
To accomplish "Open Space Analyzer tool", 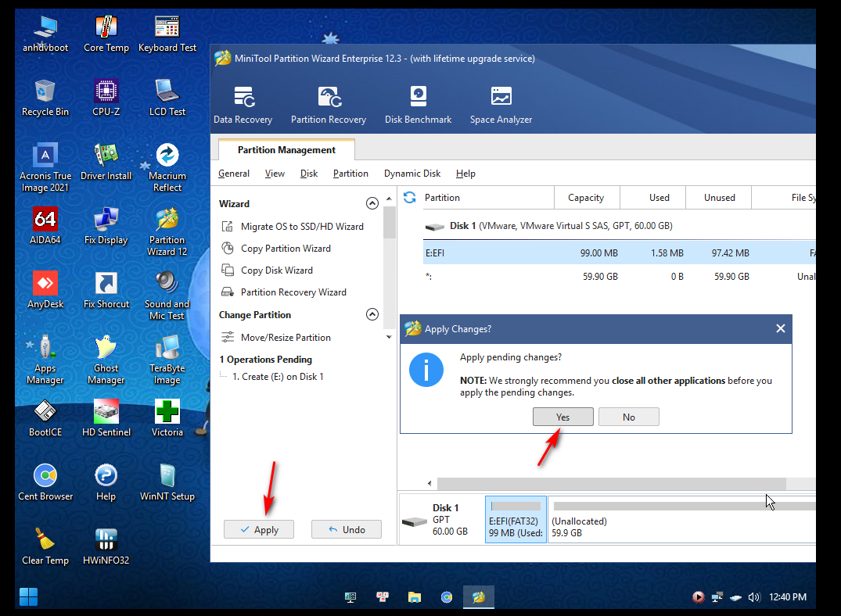I will pos(501,105).
